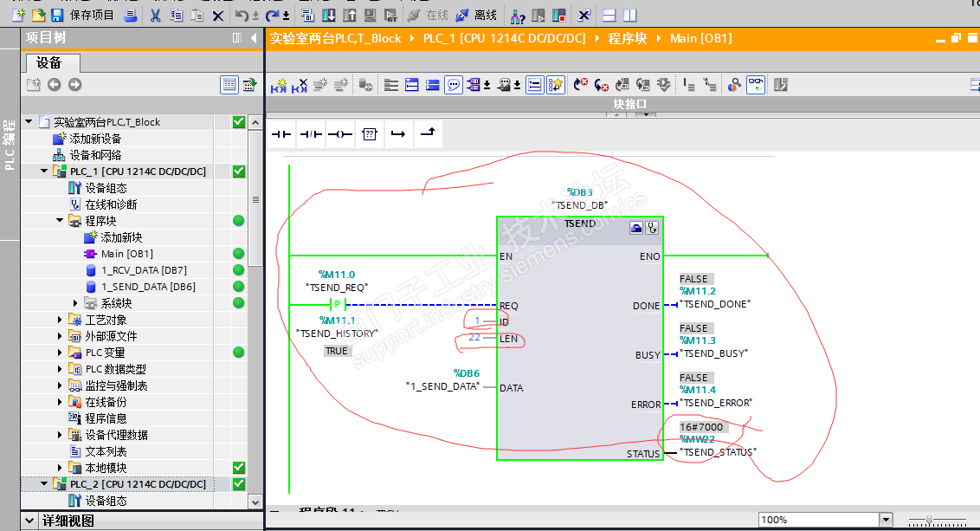
Task: Open 添加新设备 in the project tree
Action: point(95,139)
